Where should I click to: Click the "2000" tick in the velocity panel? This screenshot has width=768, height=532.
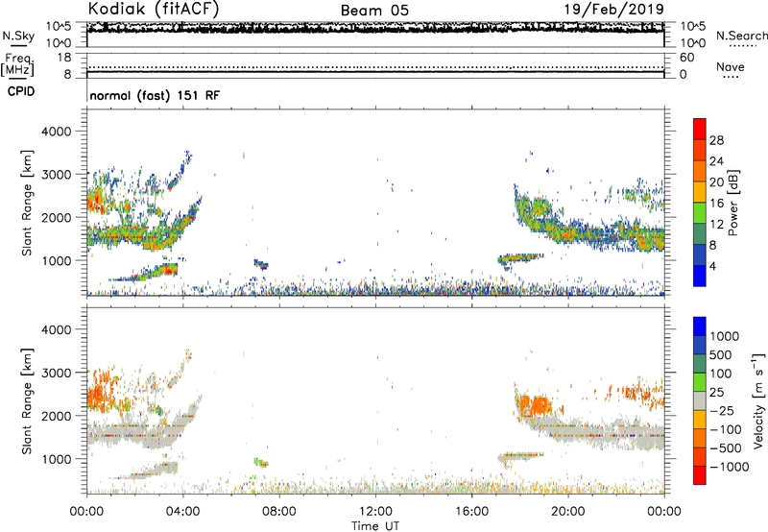57,416
